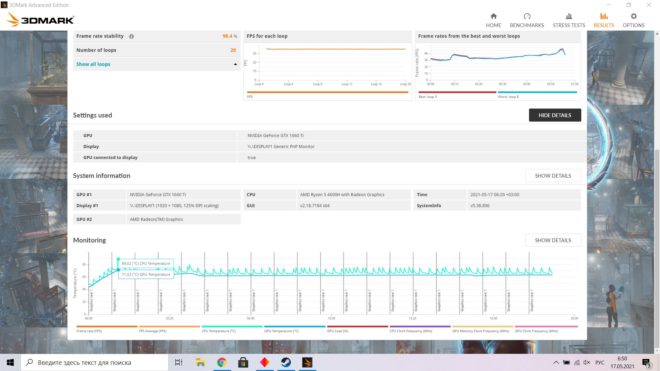The height and width of the screenshot is (371, 660).
Task: Select the Time info row
Action: 498,195
